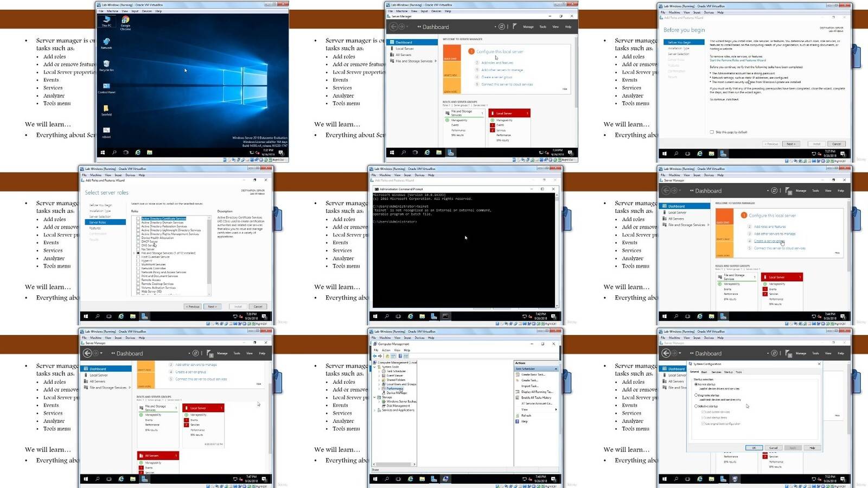Check the Web Server (IIS) role
This screenshot has height=488, width=868.
pyautogui.click(x=138, y=291)
